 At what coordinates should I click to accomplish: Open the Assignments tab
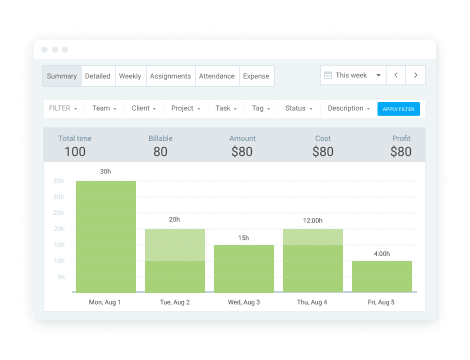(170, 76)
